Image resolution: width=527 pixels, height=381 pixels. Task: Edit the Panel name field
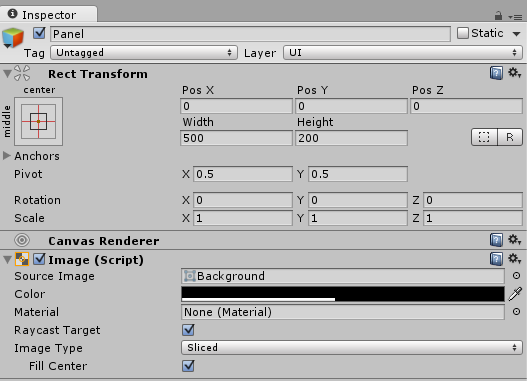click(250, 34)
